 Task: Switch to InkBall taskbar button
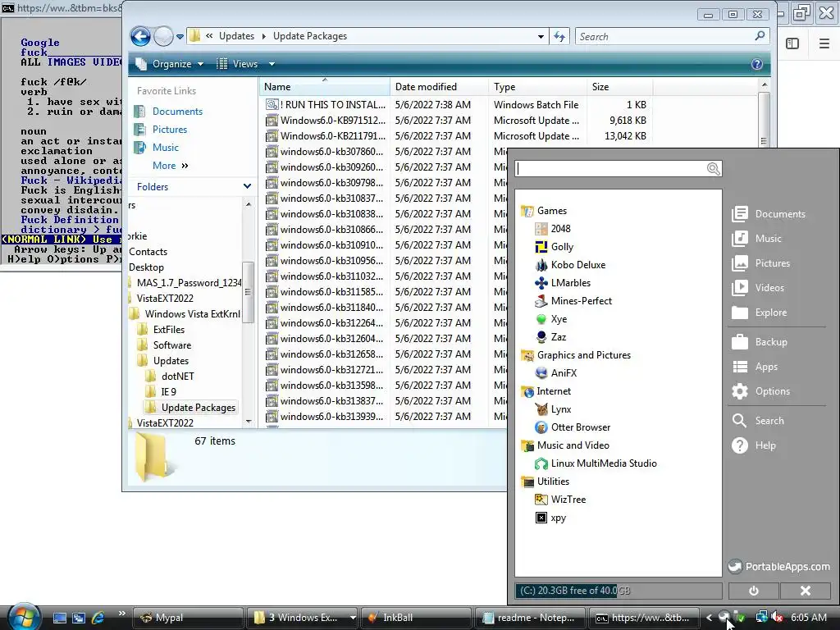pyautogui.click(x=416, y=618)
